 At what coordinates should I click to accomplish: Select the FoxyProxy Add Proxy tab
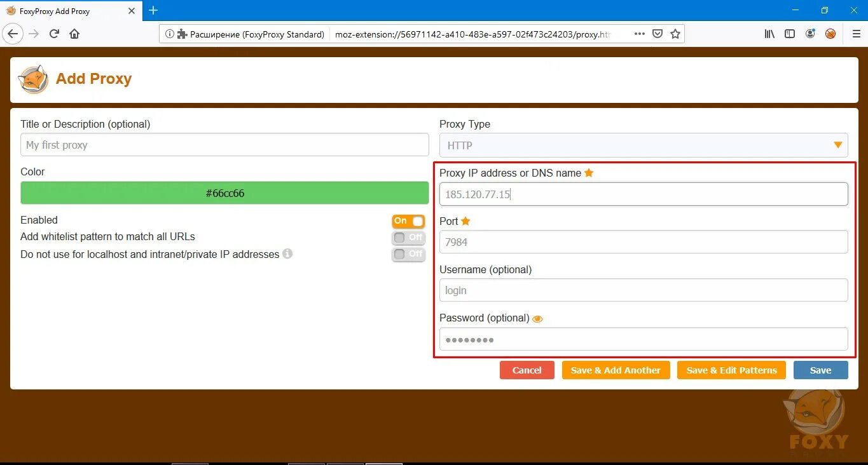tap(71, 11)
